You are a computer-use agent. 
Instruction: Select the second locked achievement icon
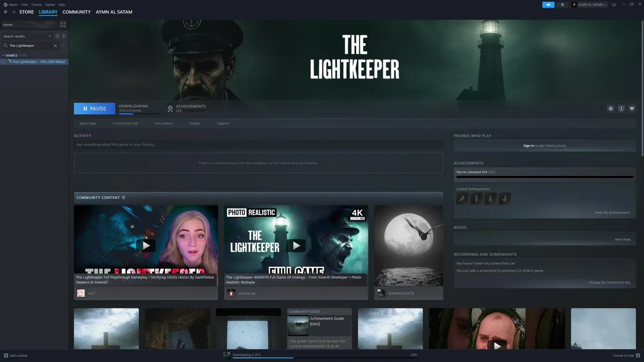[476, 199]
